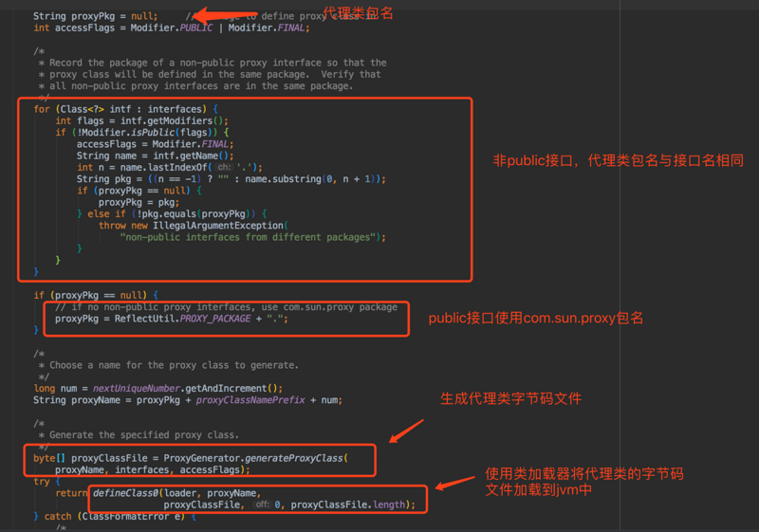Click comment 'Generate the specified proxy class.'

(x=139, y=434)
